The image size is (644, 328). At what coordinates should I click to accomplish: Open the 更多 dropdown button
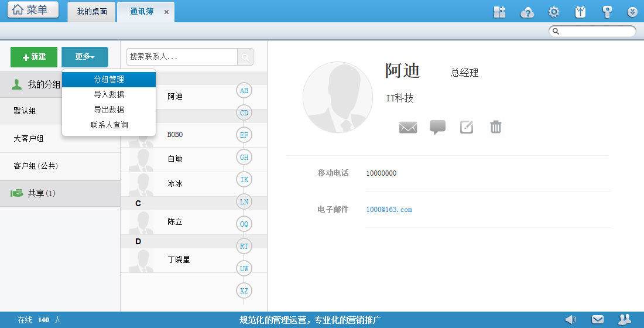coord(85,57)
